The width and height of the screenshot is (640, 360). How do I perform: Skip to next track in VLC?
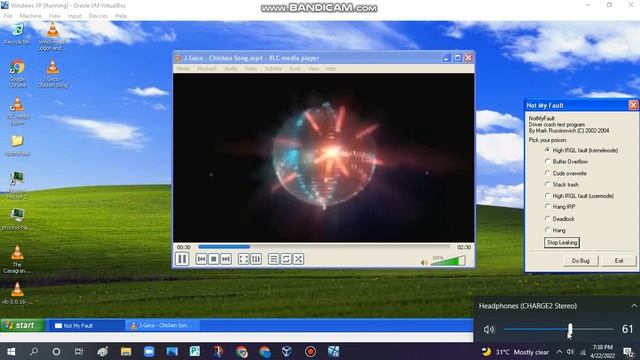pyautogui.click(x=226, y=259)
